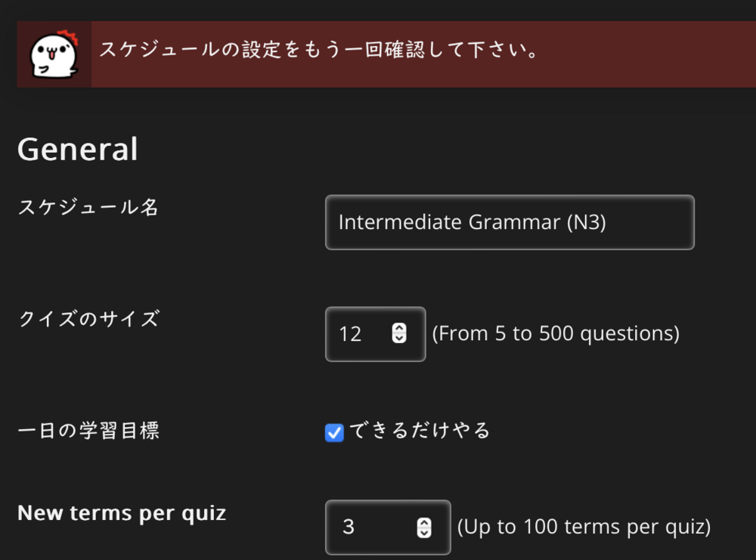Uncheck the できるだけやる checkbox
Viewport: 756px width, 560px height.
point(334,432)
